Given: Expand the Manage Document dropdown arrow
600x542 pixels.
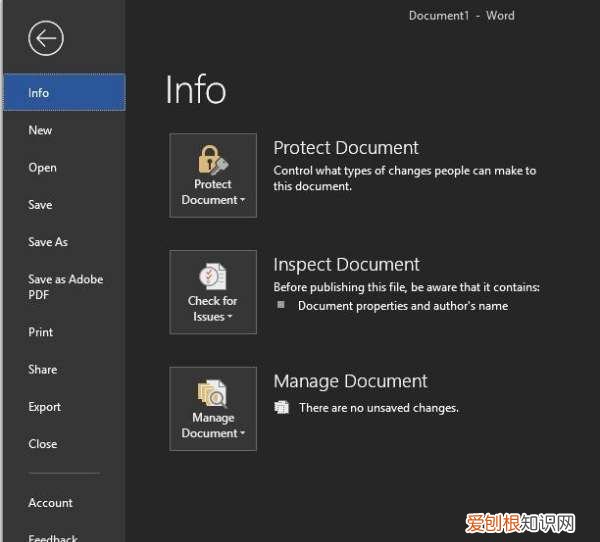Looking at the screenshot, I should pos(241,434).
